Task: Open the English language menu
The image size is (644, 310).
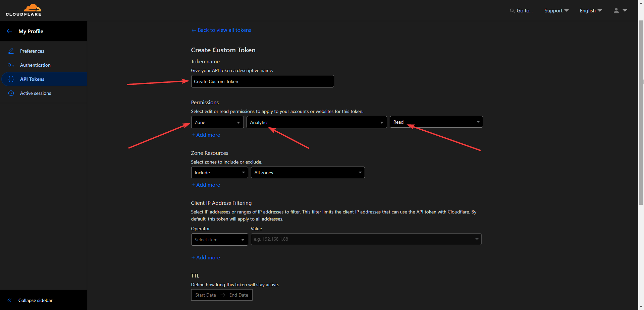Action: (x=590, y=11)
